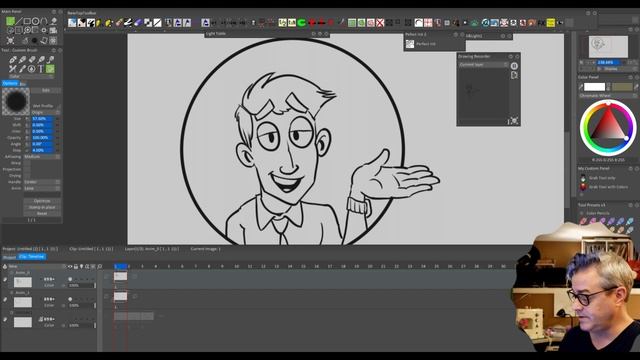
Task: Select the green Custom Brush tool icon
Action: (x=50, y=69)
